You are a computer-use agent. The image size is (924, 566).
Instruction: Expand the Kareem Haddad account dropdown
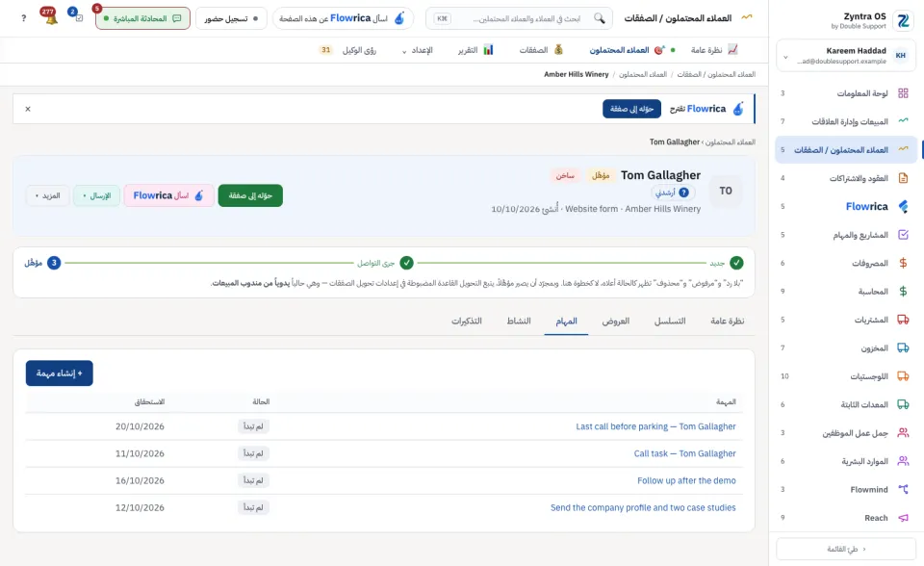coord(785,57)
